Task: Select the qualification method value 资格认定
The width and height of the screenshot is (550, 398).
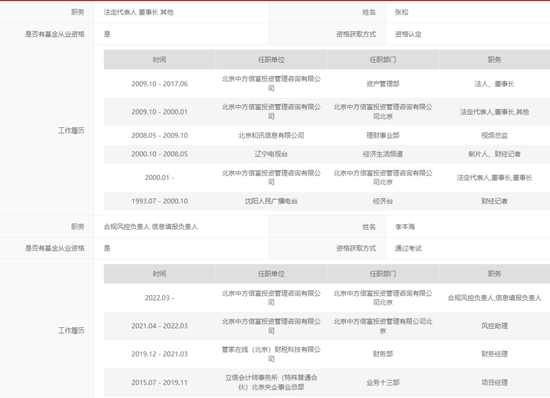Action: pyautogui.click(x=408, y=34)
